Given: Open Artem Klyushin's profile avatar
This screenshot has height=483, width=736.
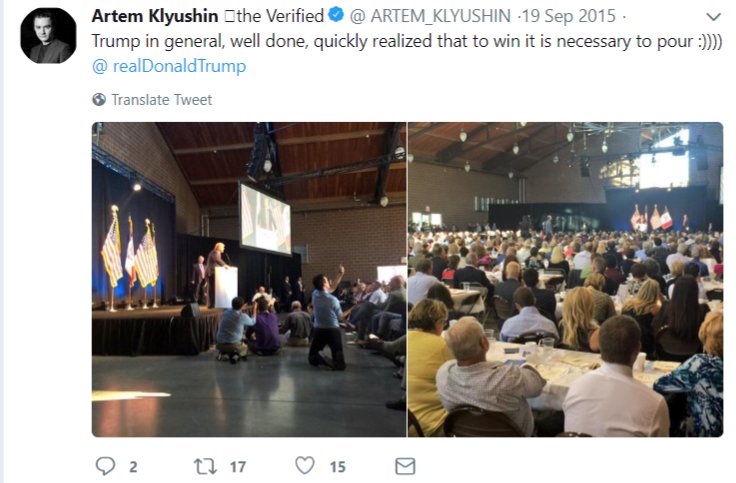Looking at the screenshot, I should click(x=48, y=35).
